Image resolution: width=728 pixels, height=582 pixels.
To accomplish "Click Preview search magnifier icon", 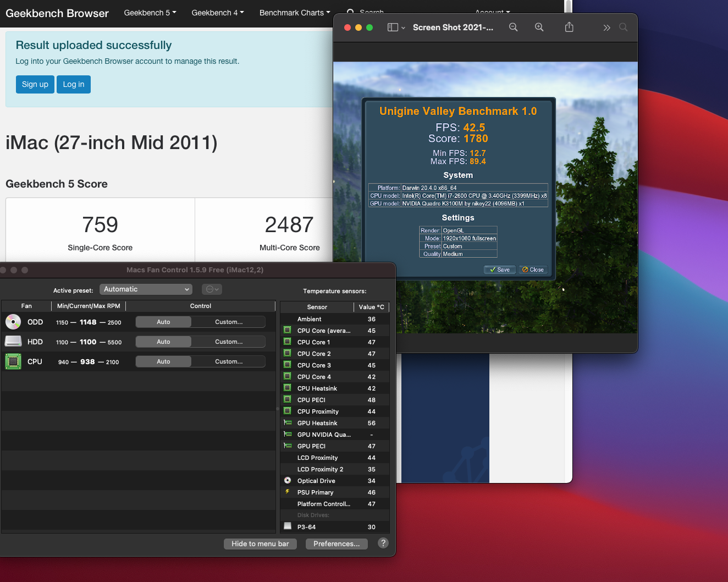I will (623, 28).
